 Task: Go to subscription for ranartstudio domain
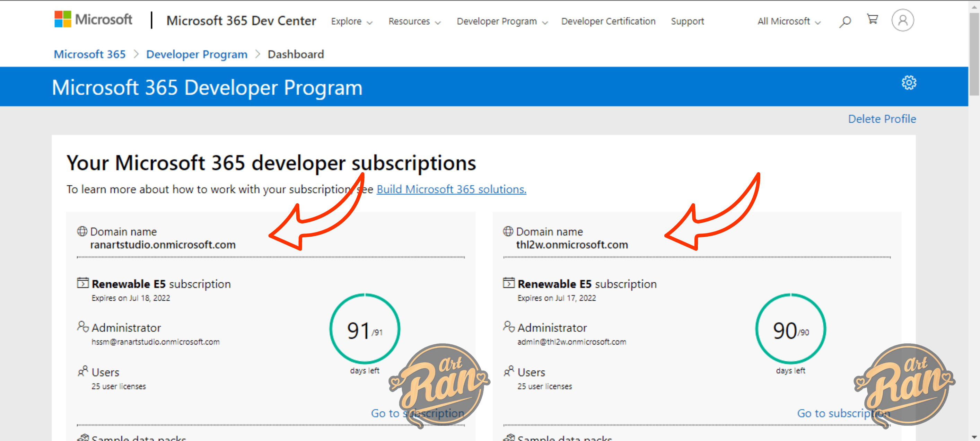(x=417, y=413)
